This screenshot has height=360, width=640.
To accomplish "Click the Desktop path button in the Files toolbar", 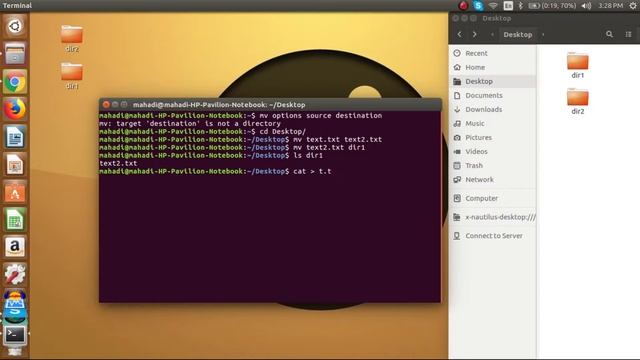I will pyautogui.click(x=518, y=34).
